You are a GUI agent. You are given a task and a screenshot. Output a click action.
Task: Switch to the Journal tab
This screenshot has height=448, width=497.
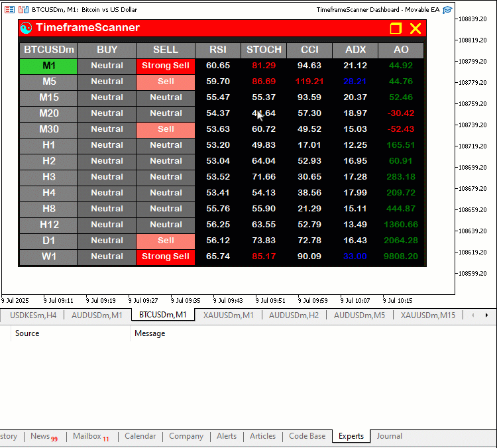pos(389,437)
